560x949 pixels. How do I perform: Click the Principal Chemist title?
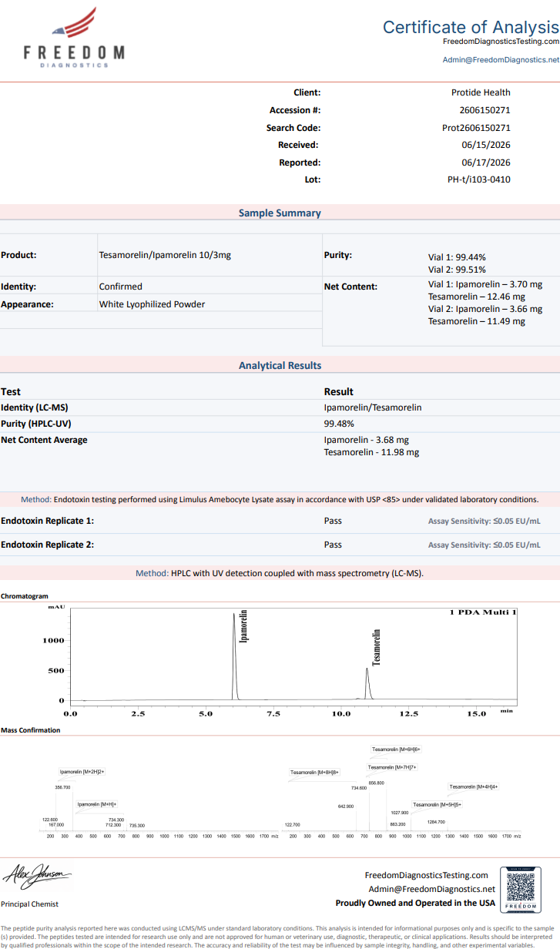pos(29,904)
